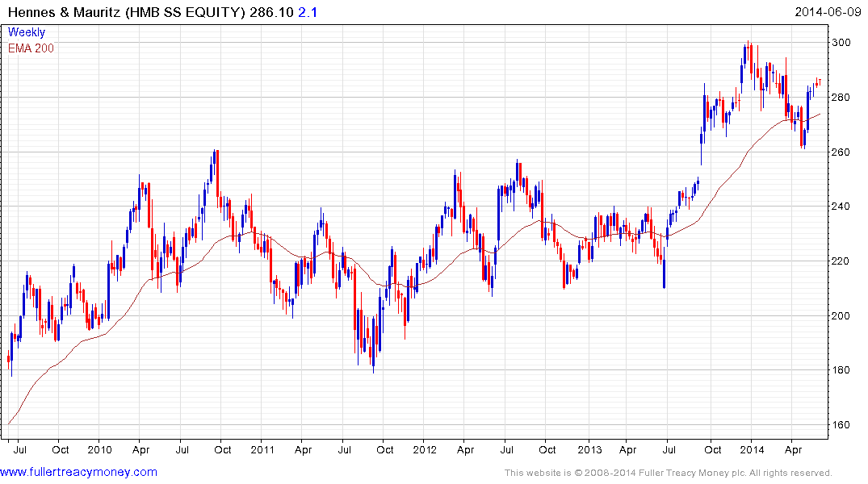The image size is (868, 484).
Task: Select the 'Hennes & Mauritz (HMB SS EQUITY)' title
Action: [126, 12]
